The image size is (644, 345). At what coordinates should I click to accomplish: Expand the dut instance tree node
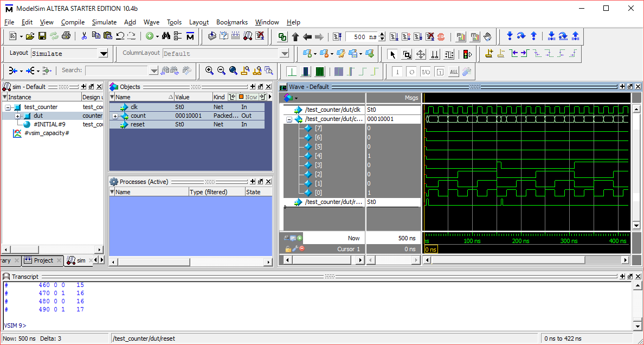click(17, 116)
